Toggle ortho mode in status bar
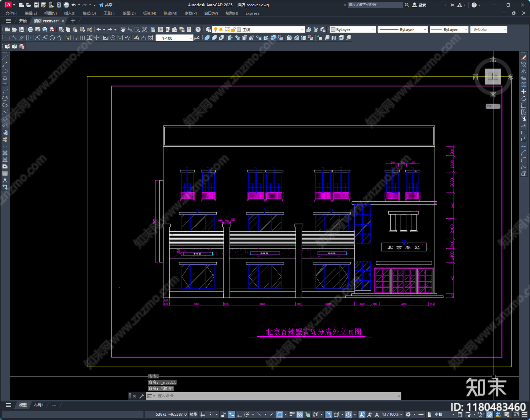This screenshot has height=420, width=530. pos(239,414)
